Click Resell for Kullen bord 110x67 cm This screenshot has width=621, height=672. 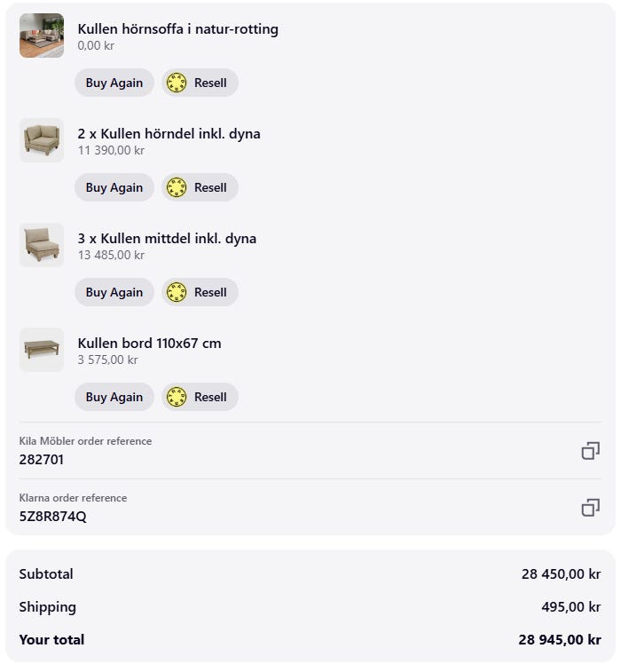pos(200,397)
